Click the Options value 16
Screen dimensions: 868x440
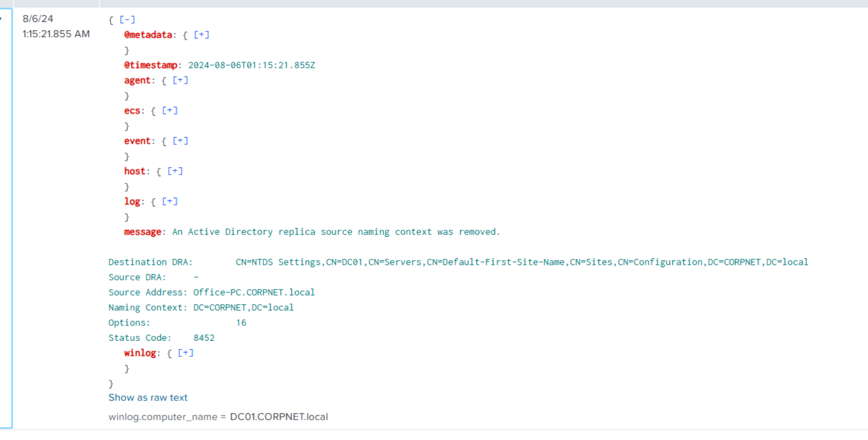coord(241,323)
